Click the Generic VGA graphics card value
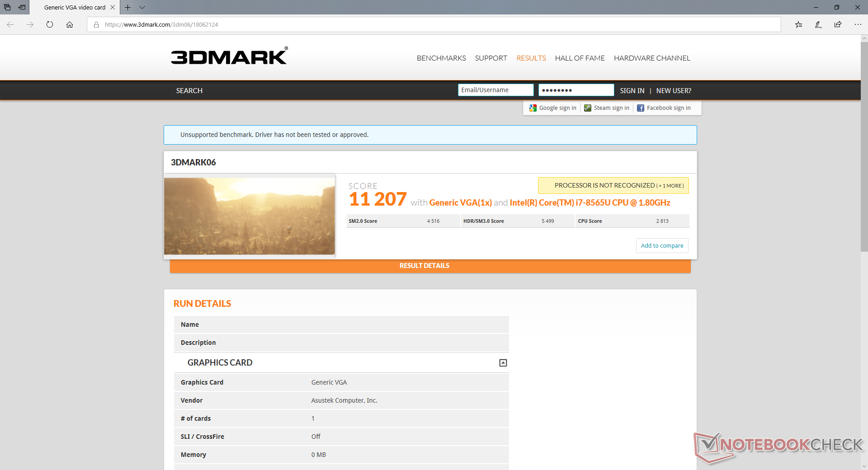This screenshot has width=868, height=470. tap(329, 382)
